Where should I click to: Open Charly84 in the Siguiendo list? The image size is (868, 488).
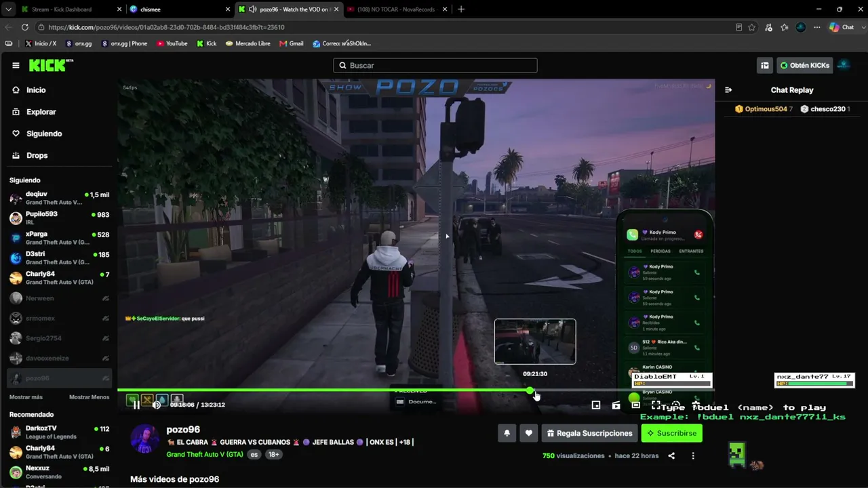[x=59, y=278]
